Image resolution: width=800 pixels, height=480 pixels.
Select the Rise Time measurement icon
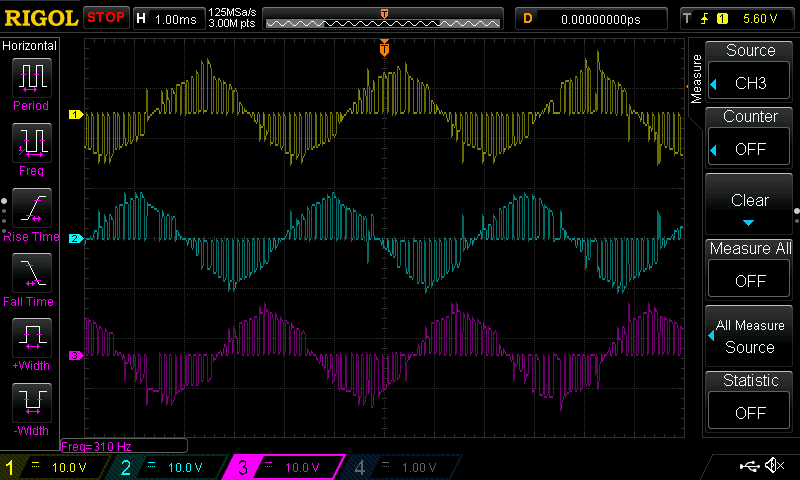(32, 208)
